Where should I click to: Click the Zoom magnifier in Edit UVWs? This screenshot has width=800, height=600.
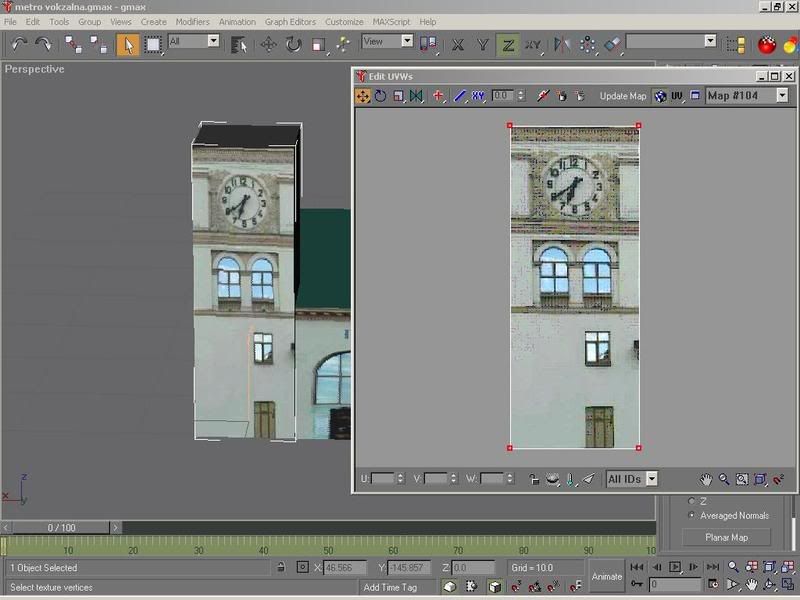[724, 479]
